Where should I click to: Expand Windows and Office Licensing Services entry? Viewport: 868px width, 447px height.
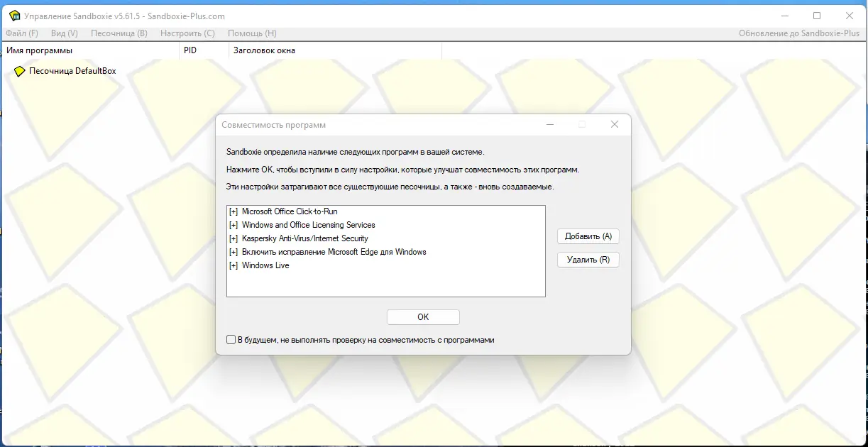pos(234,225)
